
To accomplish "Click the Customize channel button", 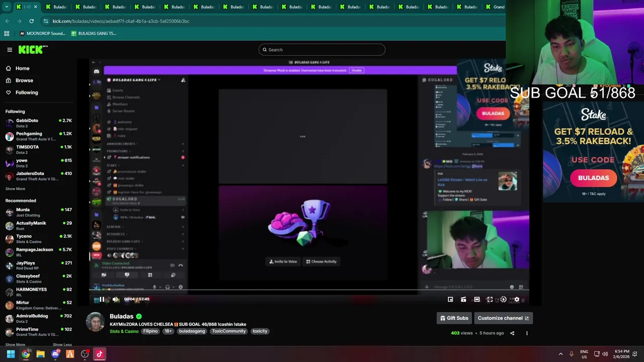I will tap(503, 318).
